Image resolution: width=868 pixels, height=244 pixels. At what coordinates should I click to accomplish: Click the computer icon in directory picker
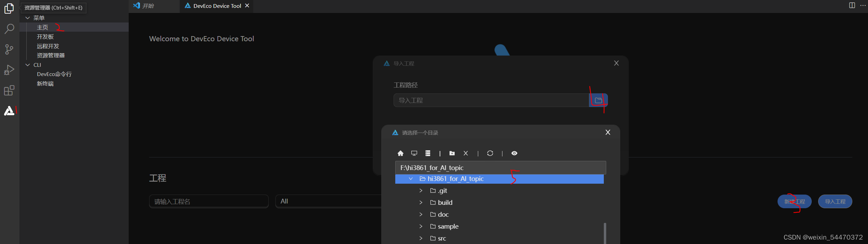click(x=414, y=153)
